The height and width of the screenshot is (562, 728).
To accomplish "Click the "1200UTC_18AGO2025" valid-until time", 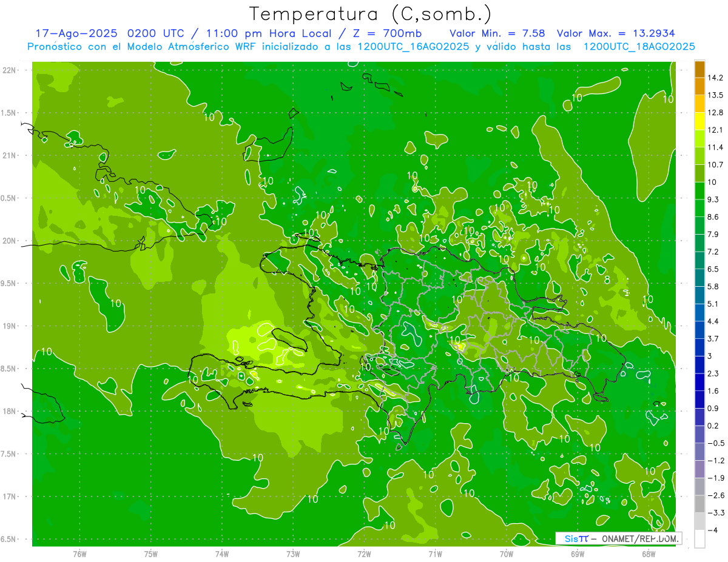I will (x=639, y=47).
